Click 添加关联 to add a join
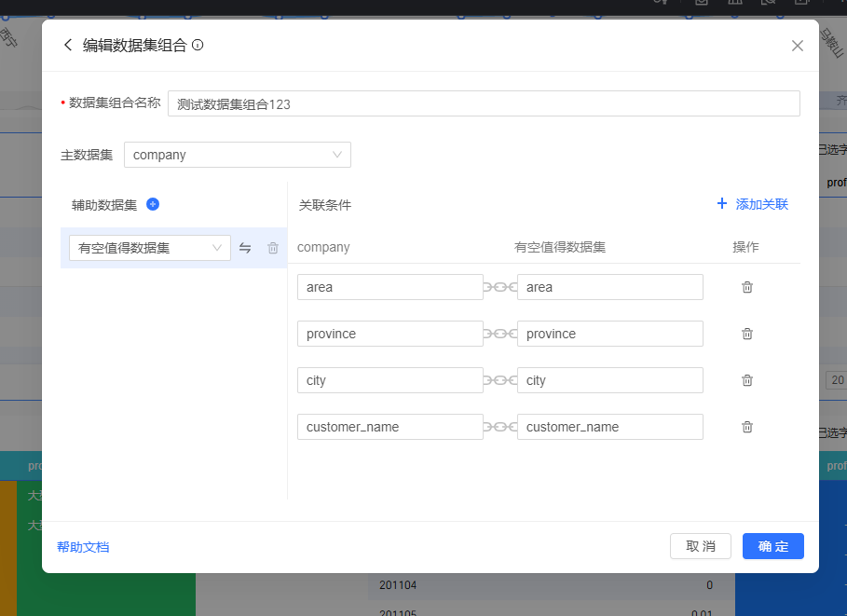The width and height of the screenshot is (847, 616). click(752, 204)
